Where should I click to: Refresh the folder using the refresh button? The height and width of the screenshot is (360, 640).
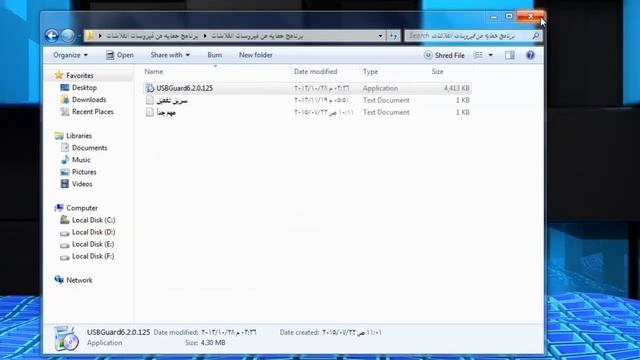[393, 36]
